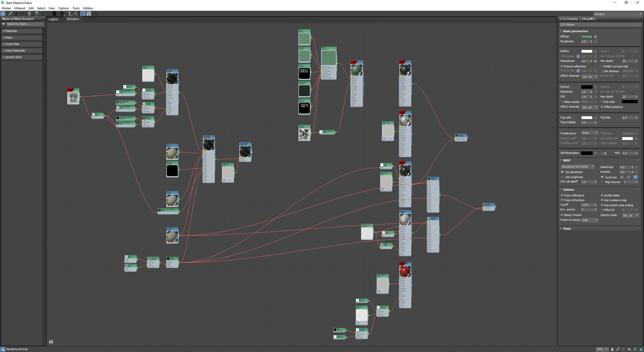644x352 pixels.
Task: Click the binoculars search icon in view
Action: [51, 342]
